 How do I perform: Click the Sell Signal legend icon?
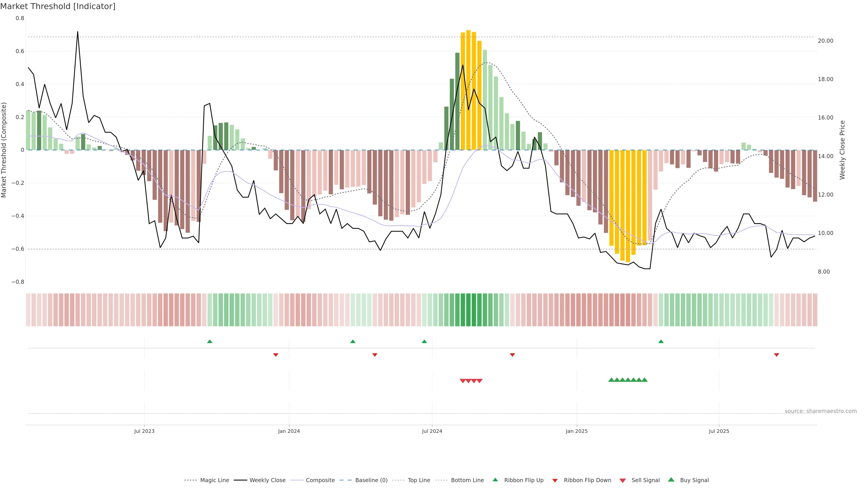tap(623, 481)
